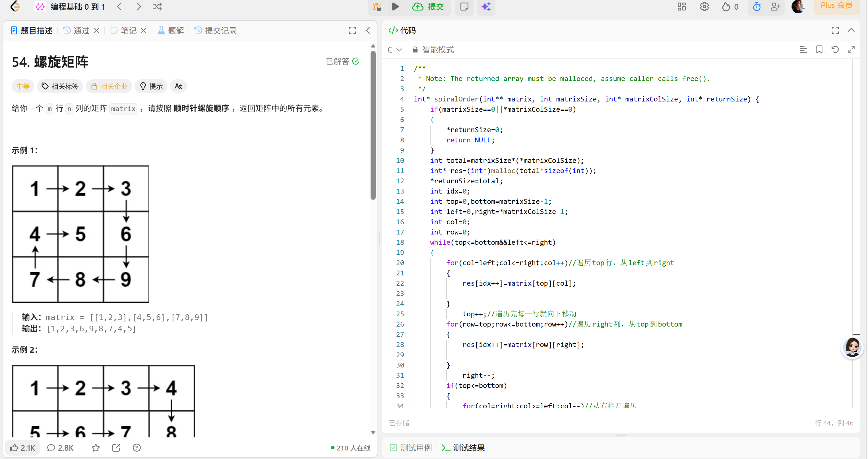Toggle fullscreen for the description panel

tap(352, 30)
